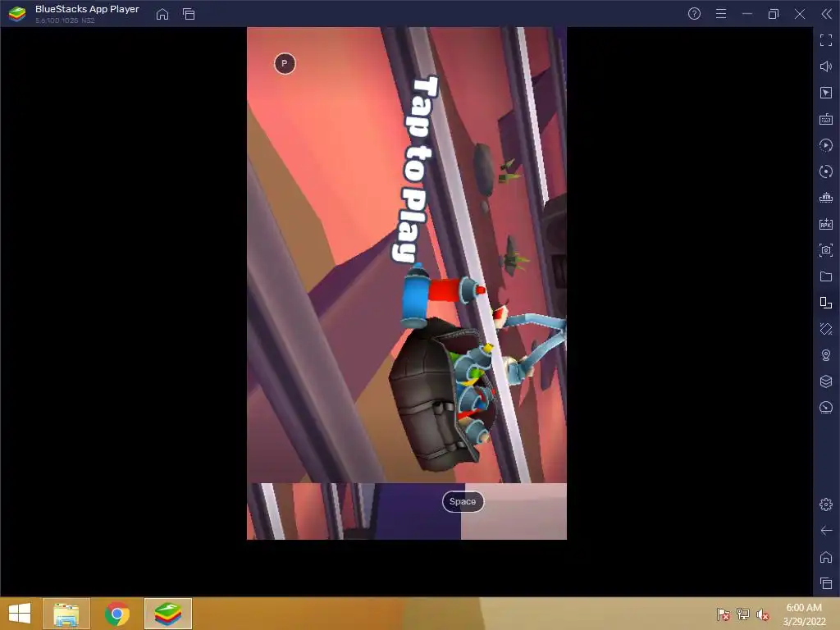
Task: Click the Install APK icon
Action: pos(826,224)
